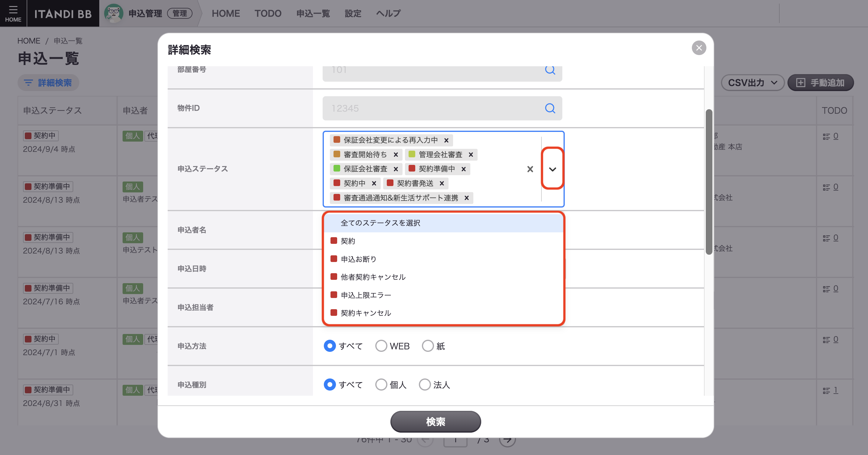Click HOME breadcrumb link

29,41
